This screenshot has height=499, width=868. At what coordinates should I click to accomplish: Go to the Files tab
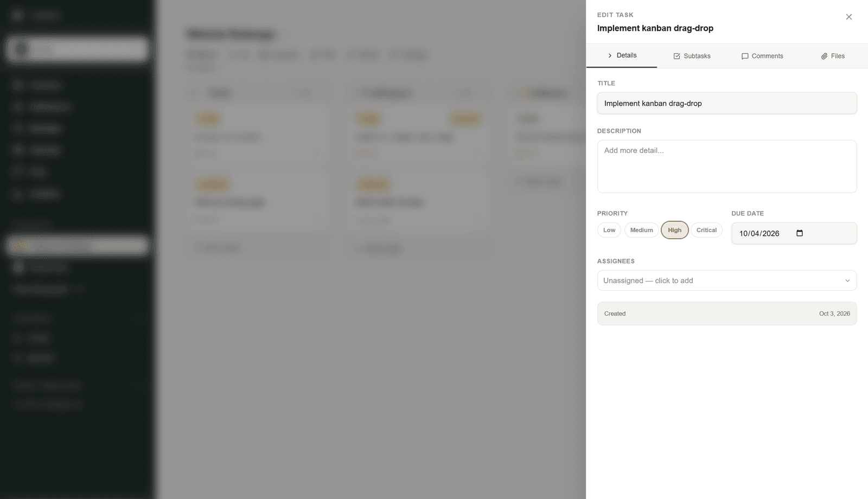click(x=833, y=56)
